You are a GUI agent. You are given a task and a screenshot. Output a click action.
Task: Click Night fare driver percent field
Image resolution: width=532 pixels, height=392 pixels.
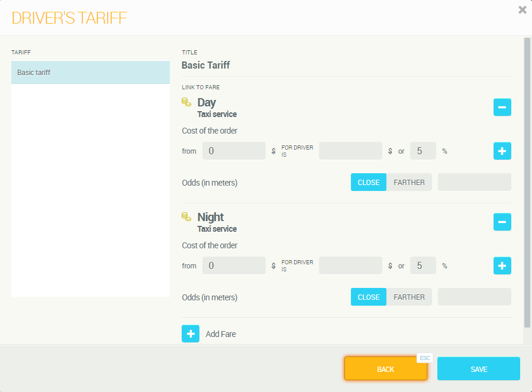423,266
